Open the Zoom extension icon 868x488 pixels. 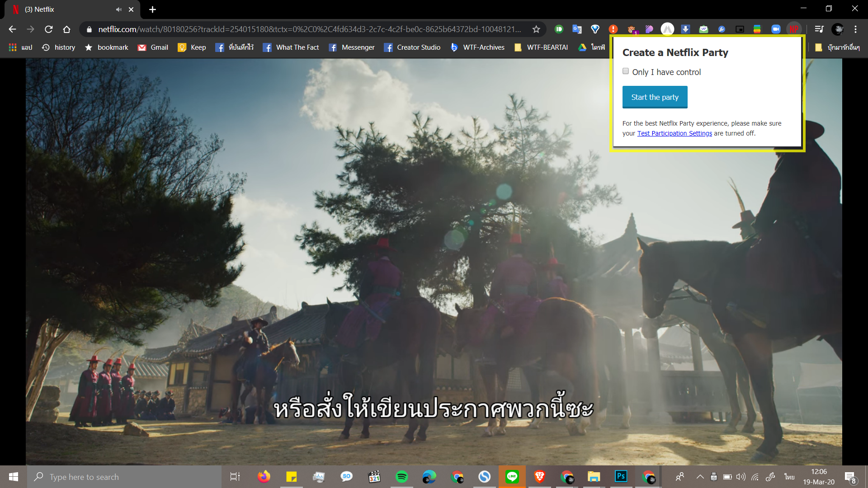(776, 29)
